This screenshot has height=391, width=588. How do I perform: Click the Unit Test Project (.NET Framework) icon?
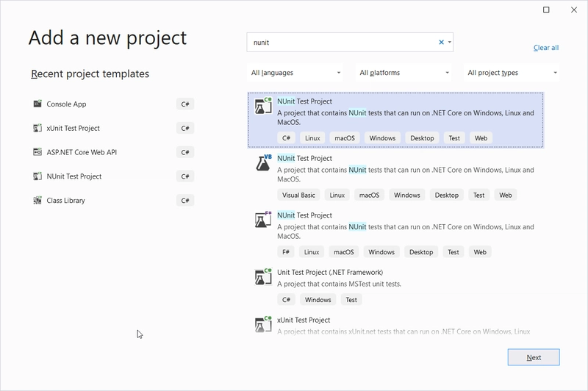click(x=263, y=276)
